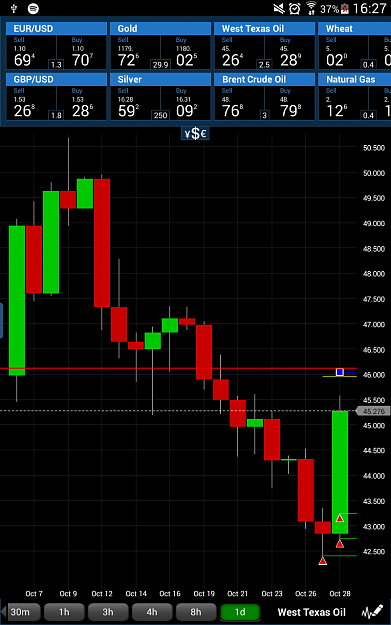Screen dimensions: 391x625
Task: Tap the battery status icon
Action: coord(344,8)
